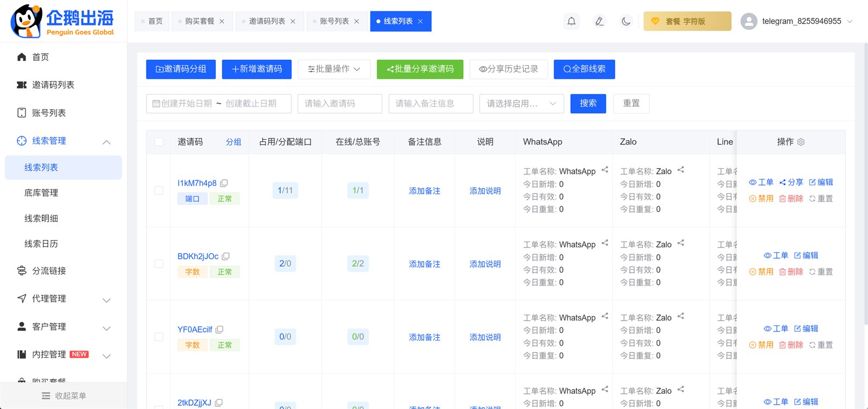868x409 pixels.
Task: Click the brush theme icon in header
Action: pos(599,21)
